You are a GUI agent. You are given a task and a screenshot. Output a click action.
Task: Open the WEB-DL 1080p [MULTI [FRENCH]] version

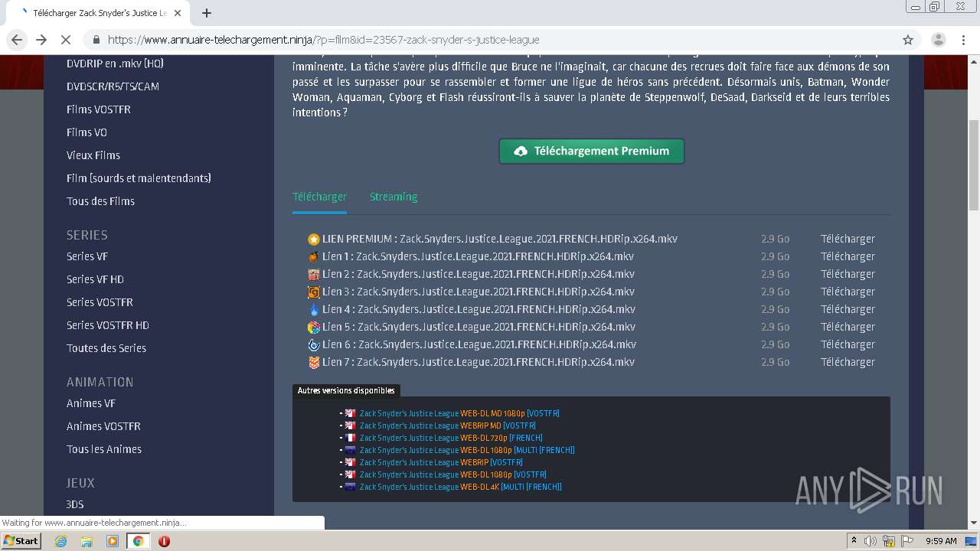pyautogui.click(x=467, y=450)
